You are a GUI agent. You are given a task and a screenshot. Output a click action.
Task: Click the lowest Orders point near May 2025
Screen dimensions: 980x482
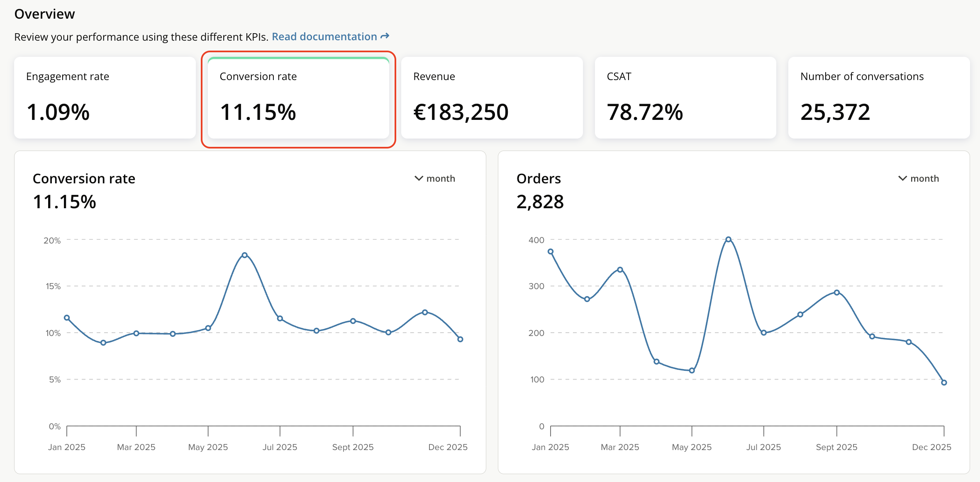pyautogui.click(x=692, y=370)
